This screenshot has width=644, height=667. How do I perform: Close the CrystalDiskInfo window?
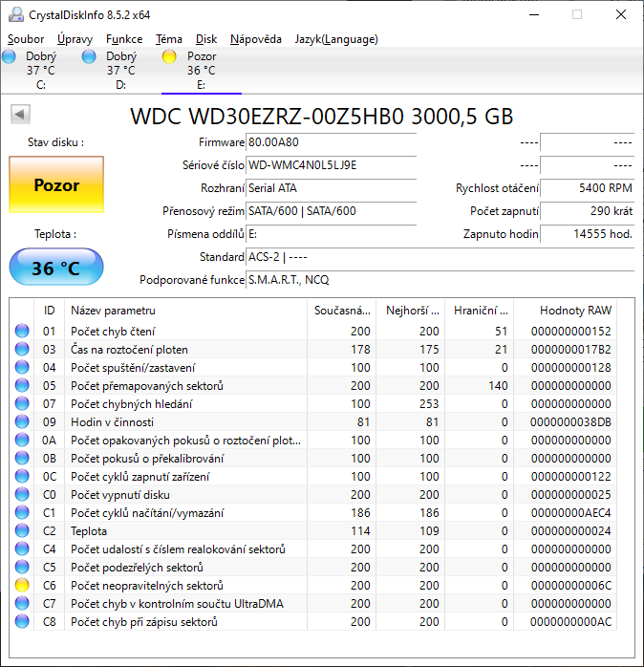pyautogui.click(x=621, y=15)
